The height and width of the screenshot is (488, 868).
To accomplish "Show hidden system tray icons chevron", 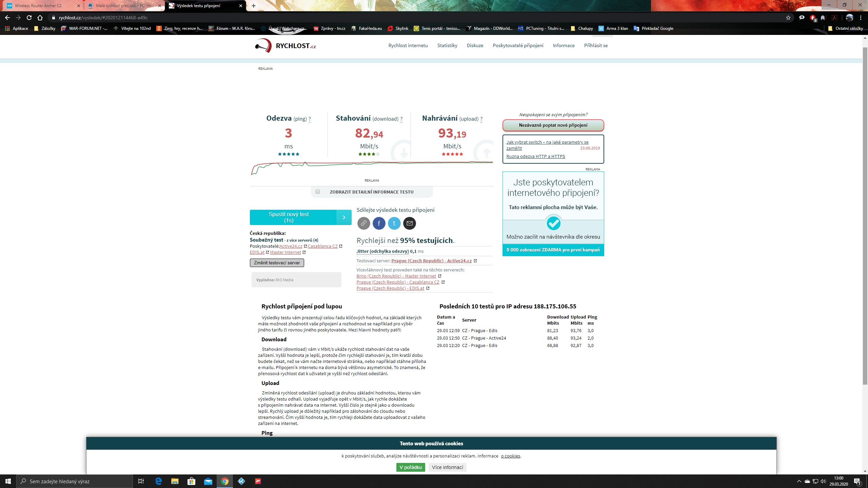I will 799,481.
